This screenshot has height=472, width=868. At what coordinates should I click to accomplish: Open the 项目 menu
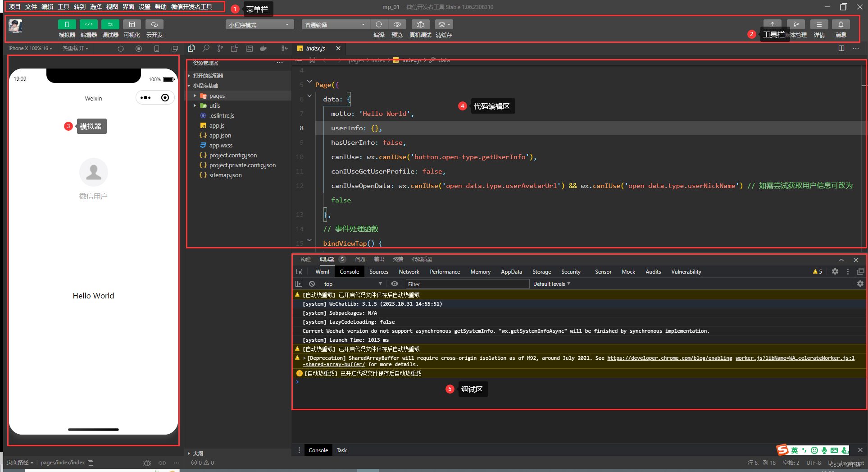click(x=15, y=7)
